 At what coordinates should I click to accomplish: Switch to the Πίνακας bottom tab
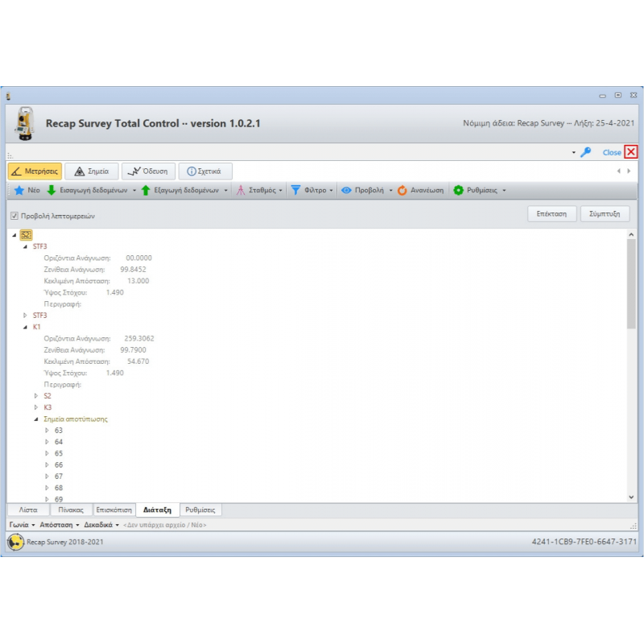[x=71, y=510]
